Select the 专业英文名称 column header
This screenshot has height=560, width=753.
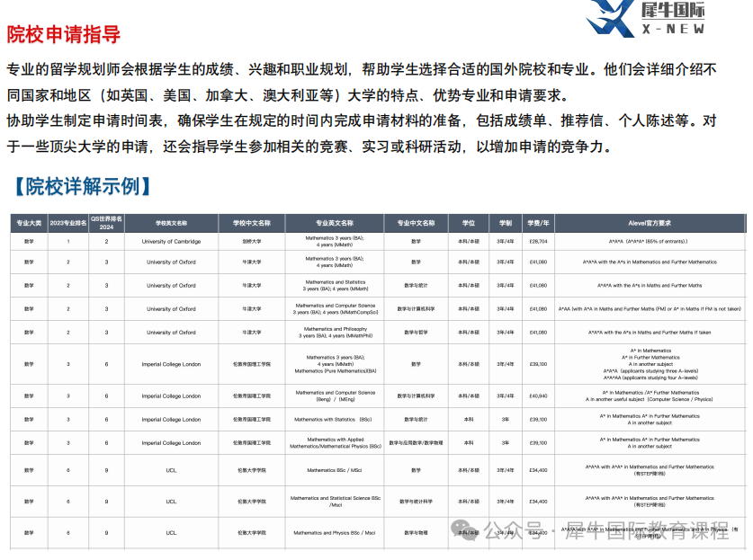pyautogui.click(x=334, y=223)
